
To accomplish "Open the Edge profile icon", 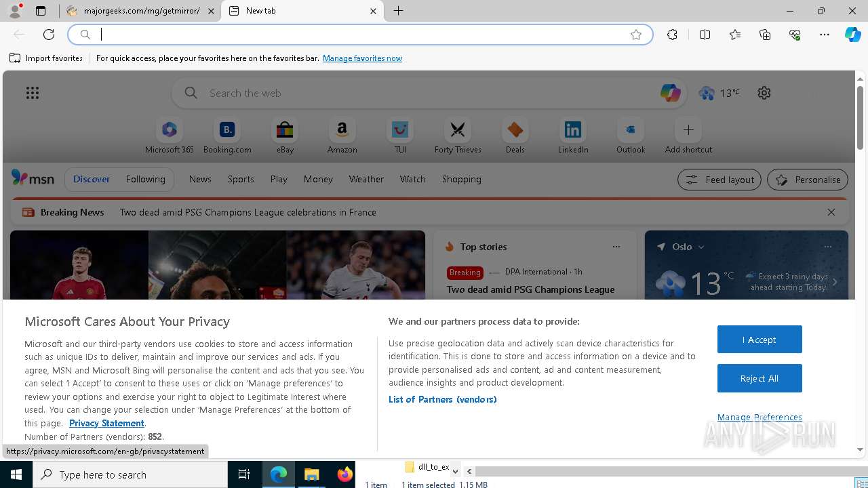I will coord(15,11).
